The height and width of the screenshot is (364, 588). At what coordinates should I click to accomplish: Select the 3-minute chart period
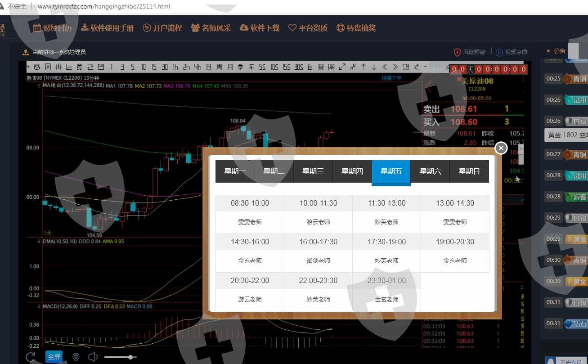[x=122, y=67]
